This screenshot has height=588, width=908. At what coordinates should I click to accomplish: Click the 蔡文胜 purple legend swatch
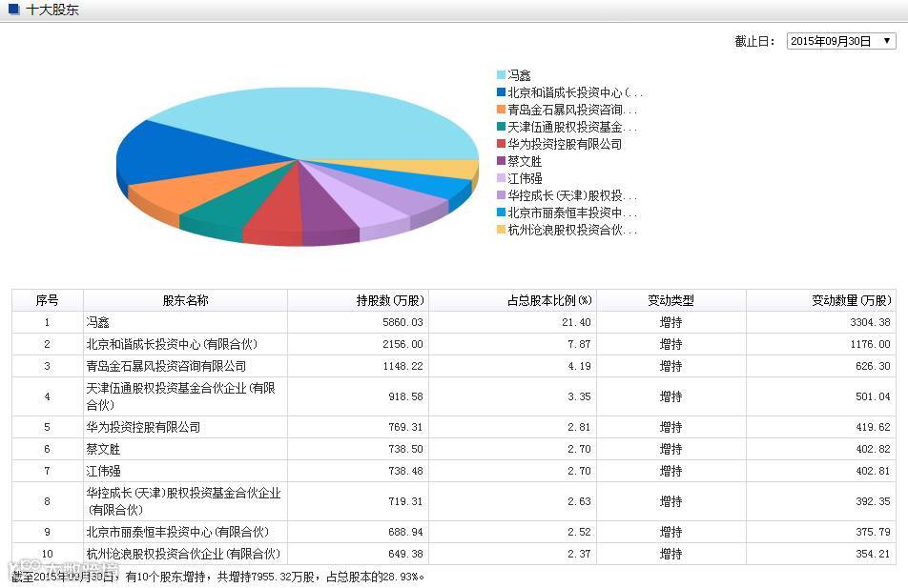(501, 161)
